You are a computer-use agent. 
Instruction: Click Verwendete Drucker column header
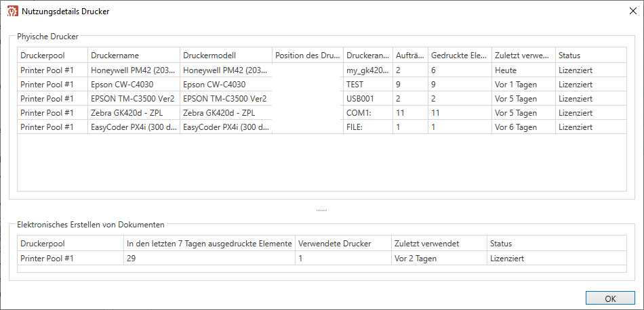pyautogui.click(x=342, y=244)
